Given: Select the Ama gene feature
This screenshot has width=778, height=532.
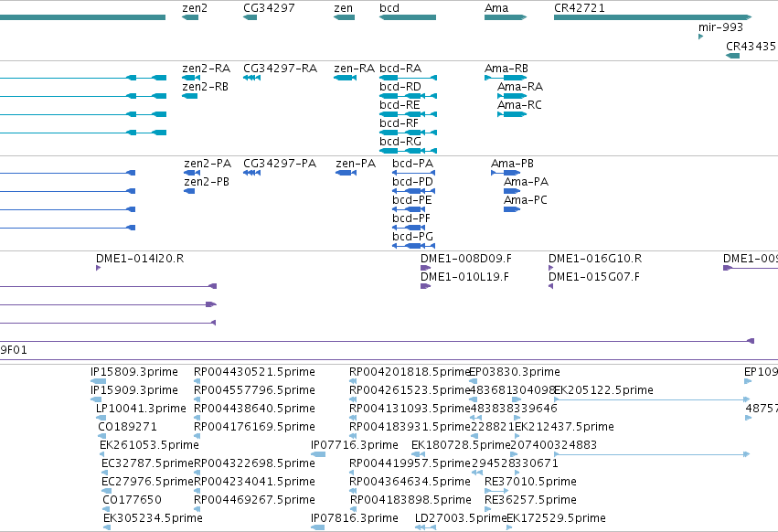Looking at the screenshot, I should coord(506,17).
